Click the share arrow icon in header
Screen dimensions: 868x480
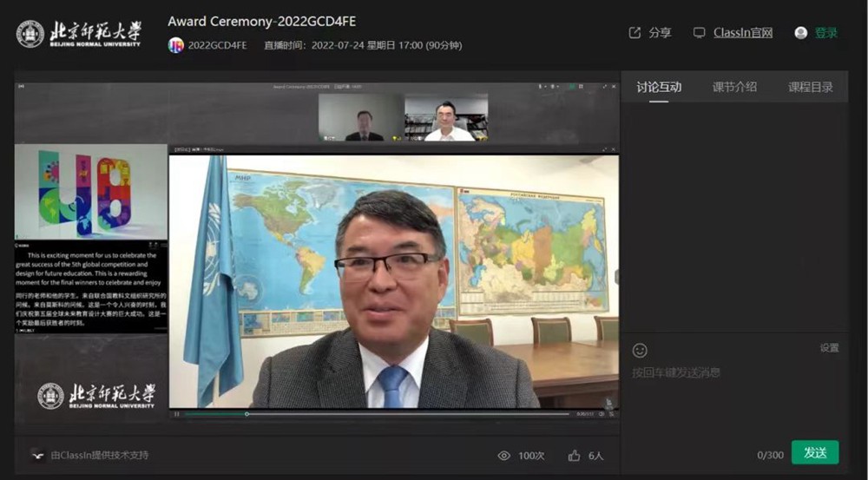point(635,33)
